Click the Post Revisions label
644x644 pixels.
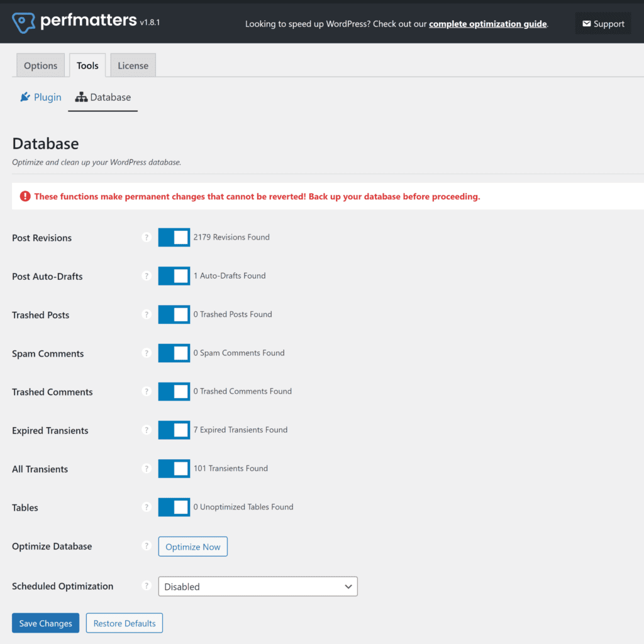pyautogui.click(x=42, y=238)
